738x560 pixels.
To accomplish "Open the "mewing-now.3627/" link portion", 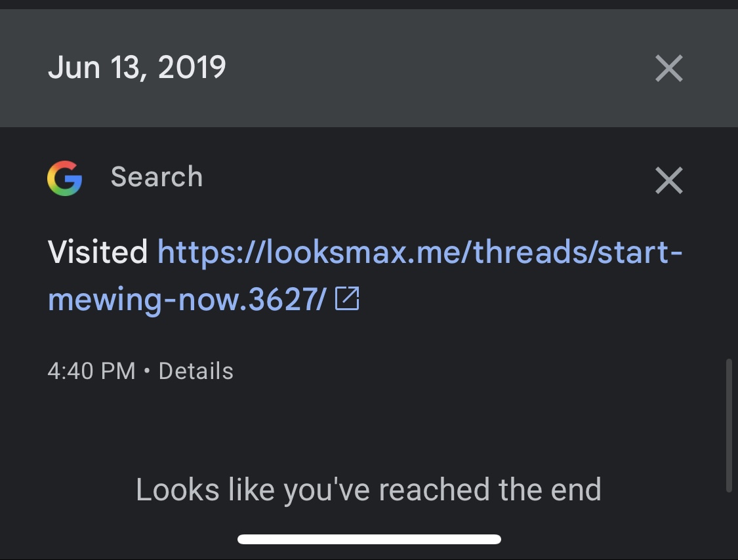I will coord(187,300).
